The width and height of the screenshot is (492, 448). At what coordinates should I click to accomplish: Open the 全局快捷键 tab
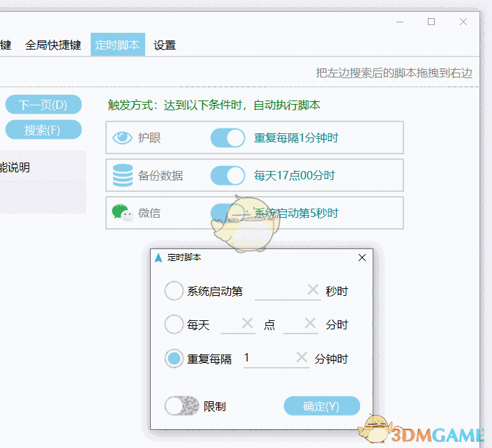[x=53, y=45]
